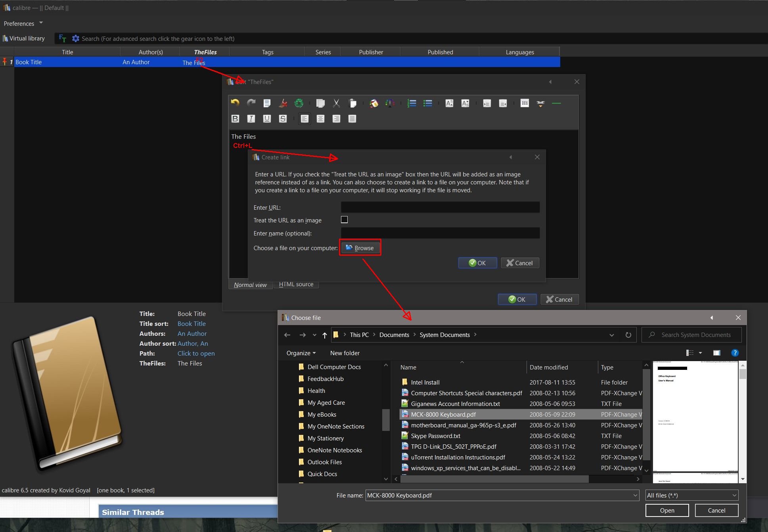The height and width of the screenshot is (532, 768).
Task: Click the full-text search FT icon
Action: 62,38
